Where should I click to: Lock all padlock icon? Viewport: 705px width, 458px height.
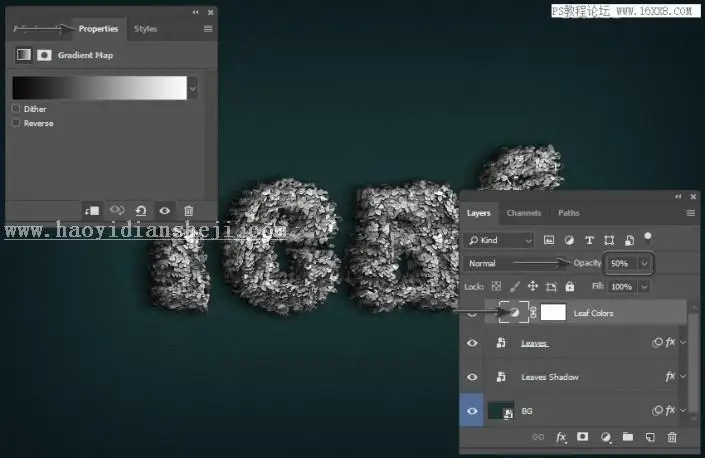tap(570, 286)
